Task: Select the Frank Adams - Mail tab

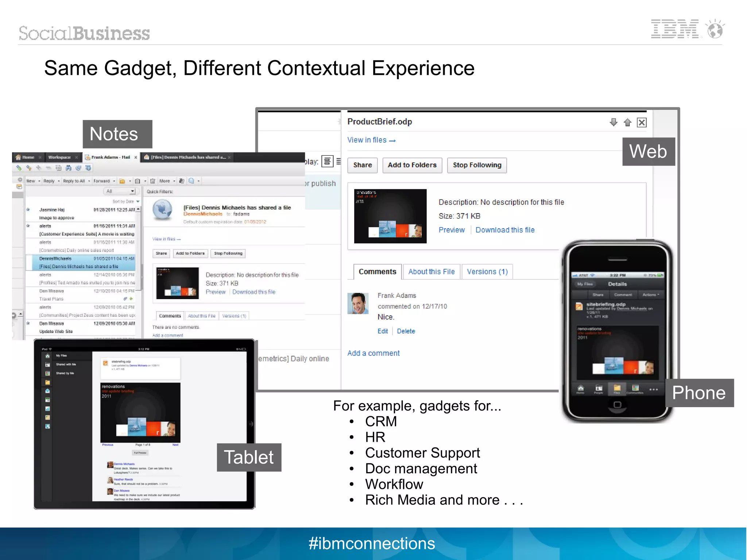Action: [111, 157]
